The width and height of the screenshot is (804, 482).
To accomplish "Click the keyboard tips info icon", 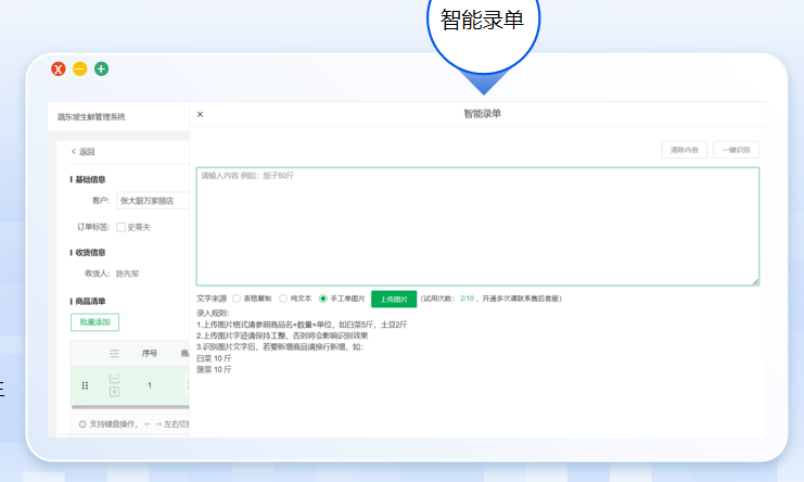I will [82, 424].
